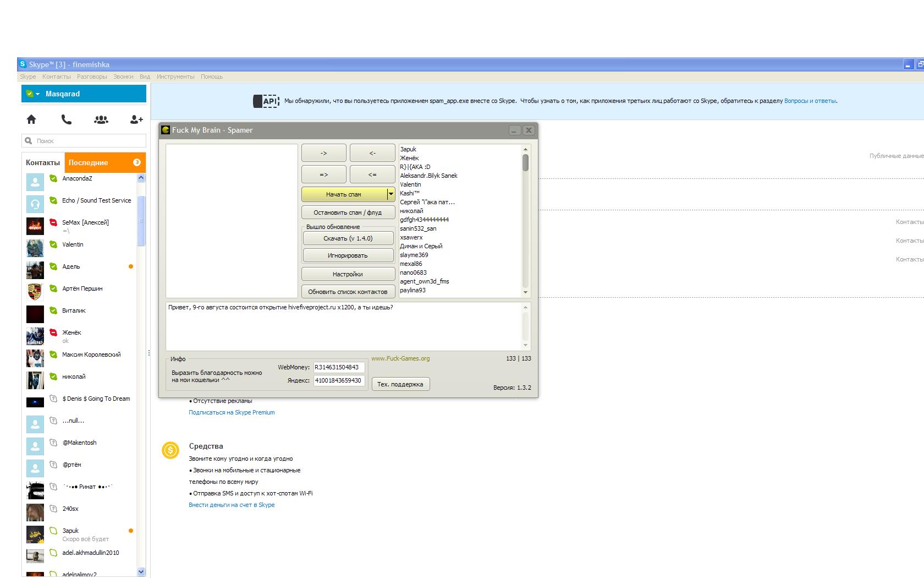Select sanin532_san in Spamer list
This screenshot has width=924, height=578.
click(418, 228)
